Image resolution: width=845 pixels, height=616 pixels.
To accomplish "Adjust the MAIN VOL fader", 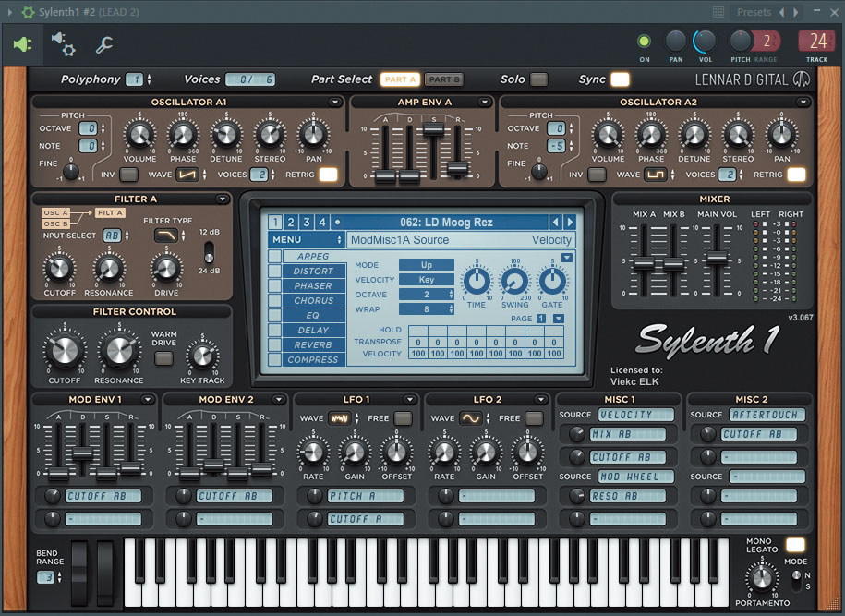I will click(x=717, y=258).
